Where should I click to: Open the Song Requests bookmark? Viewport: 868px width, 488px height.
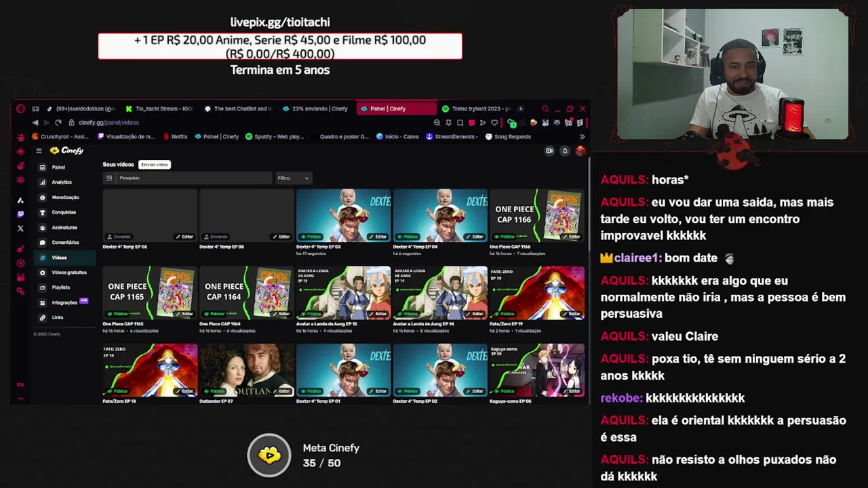pyautogui.click(x=508, y=136)
